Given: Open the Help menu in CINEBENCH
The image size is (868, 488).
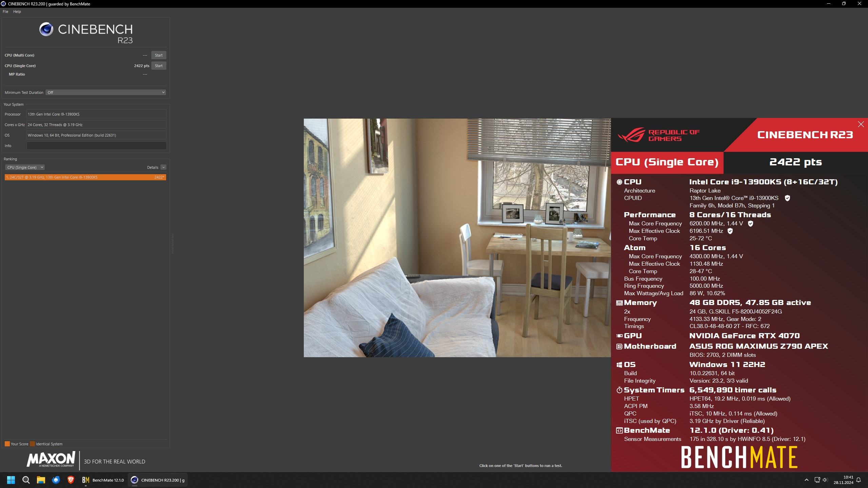Looking at the screenshot, I should click(17, 11).
